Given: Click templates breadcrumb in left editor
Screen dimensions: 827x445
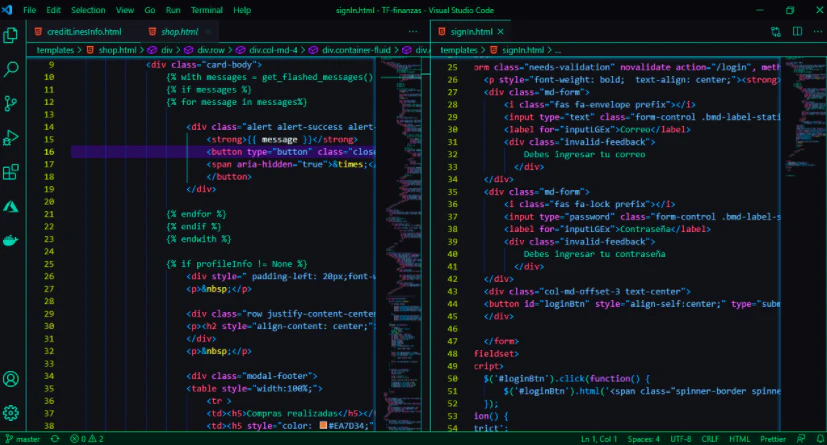Looking at the screenshot, I should point(55,50).
